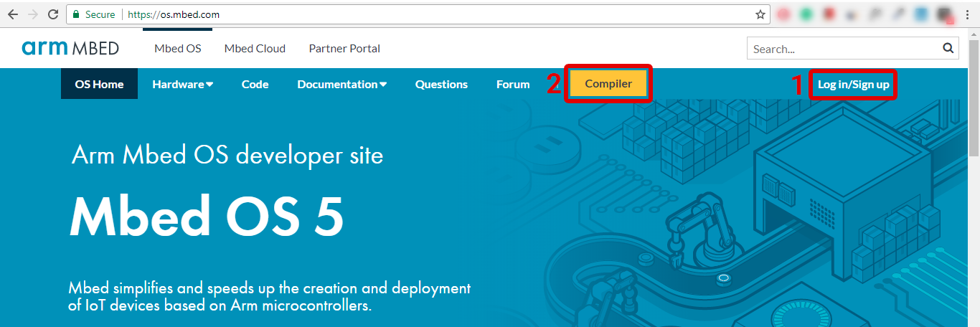Select OS Home in navigation bar
The image size is (980, 327).
click(99, 85)
